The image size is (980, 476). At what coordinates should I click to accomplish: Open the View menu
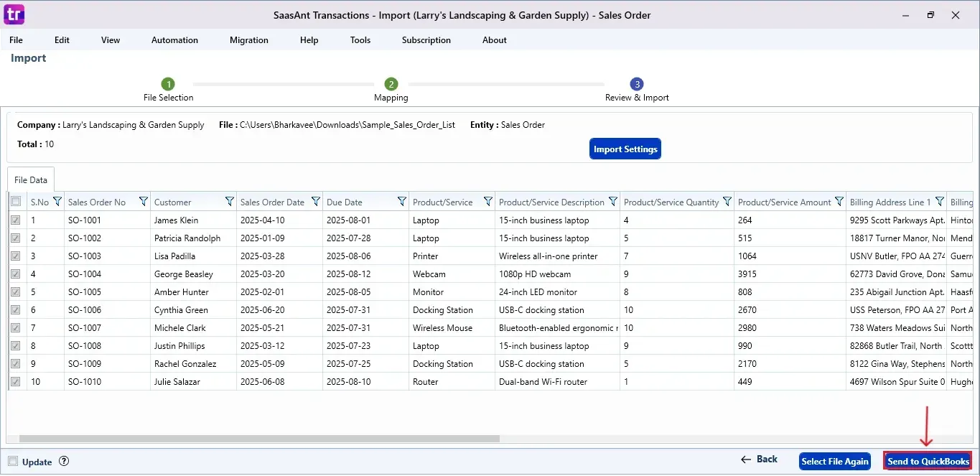[111, 40]
